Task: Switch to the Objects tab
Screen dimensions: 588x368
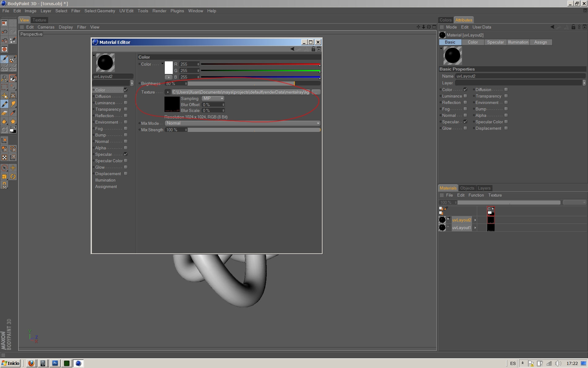Action: click(467, 188)
